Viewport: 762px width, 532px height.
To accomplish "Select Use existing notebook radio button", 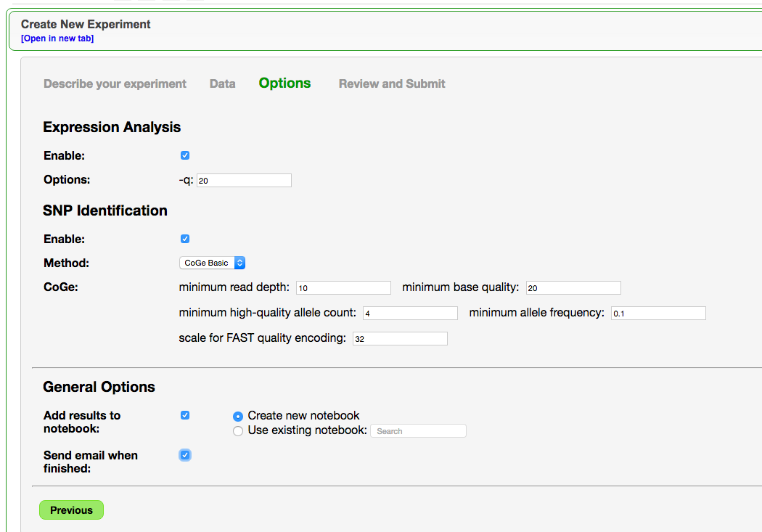I will click(x=238, y=431).
